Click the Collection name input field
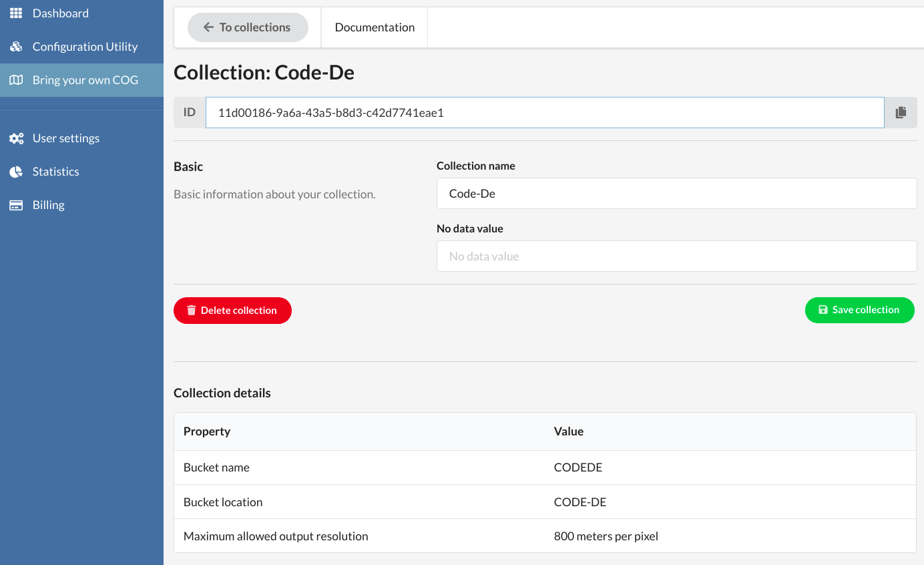The width and height of the screenshot is (924, 565). tap(676, 193)
